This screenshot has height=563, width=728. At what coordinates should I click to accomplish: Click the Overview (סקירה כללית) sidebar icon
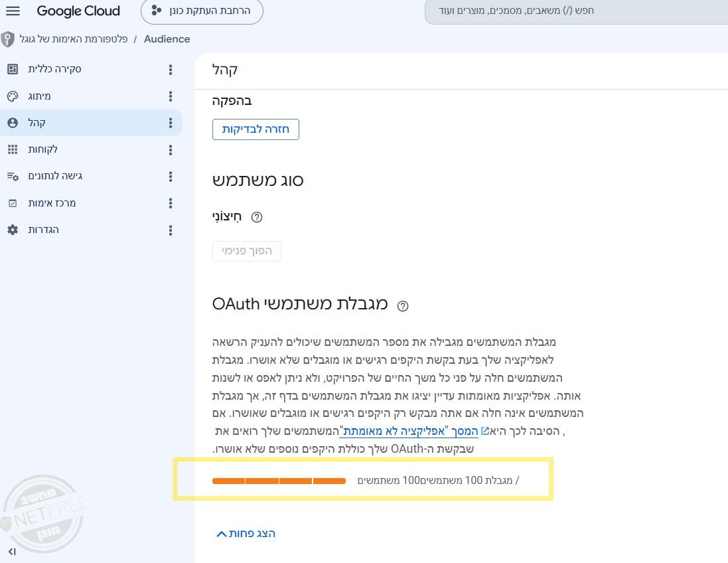[x=13, y=69]
